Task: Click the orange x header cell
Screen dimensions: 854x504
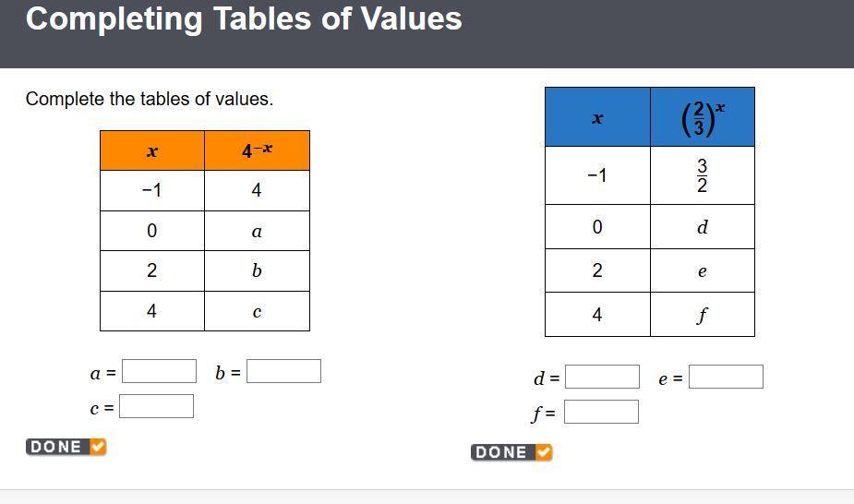Action: pos(152,150)
